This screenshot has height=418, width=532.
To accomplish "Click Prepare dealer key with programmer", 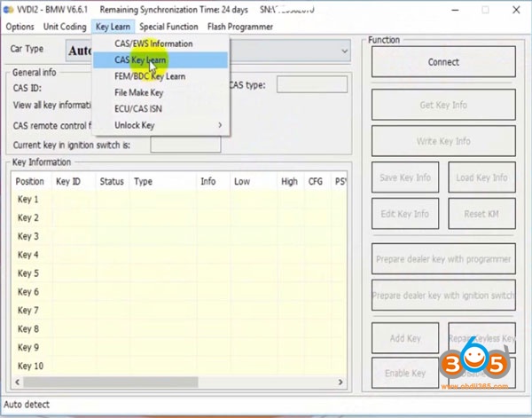I will [x=443, y=259].
